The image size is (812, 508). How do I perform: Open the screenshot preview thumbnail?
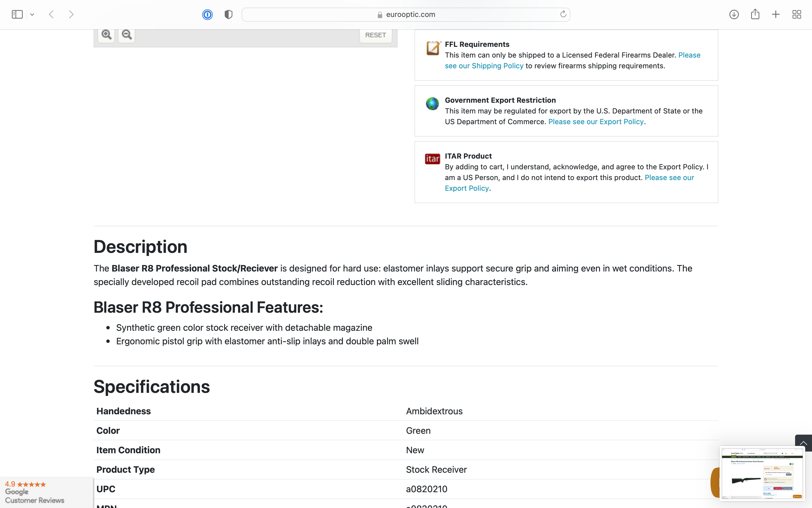pos(762,473)
